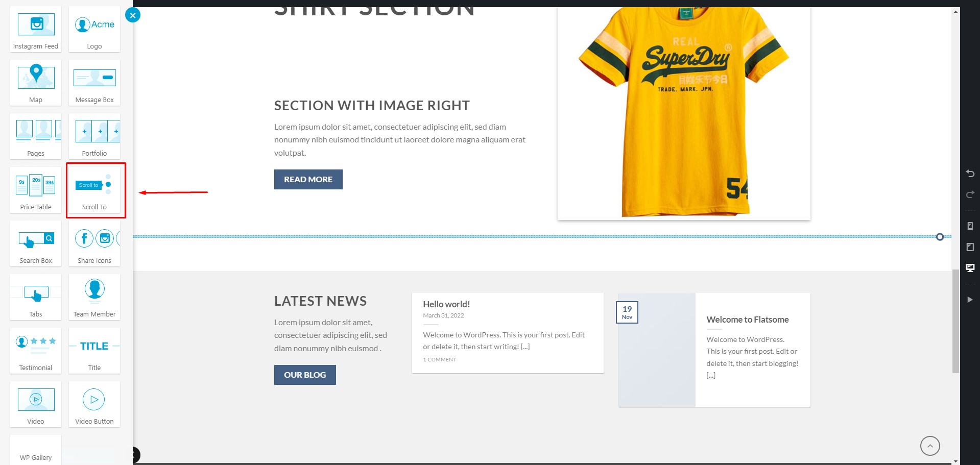Click the Welcome to Flatsome post thumbnail

pos(657,350)
